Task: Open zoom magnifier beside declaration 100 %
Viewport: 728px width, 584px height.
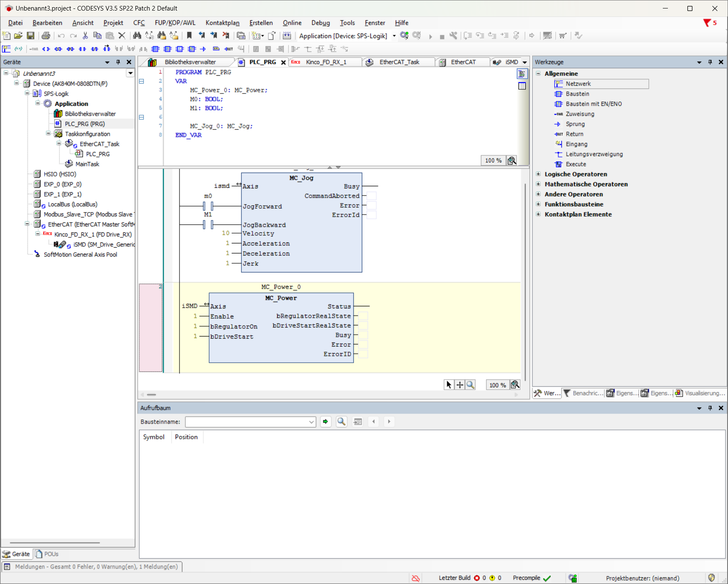Action: pyautogui.click(x=512, y=161)
